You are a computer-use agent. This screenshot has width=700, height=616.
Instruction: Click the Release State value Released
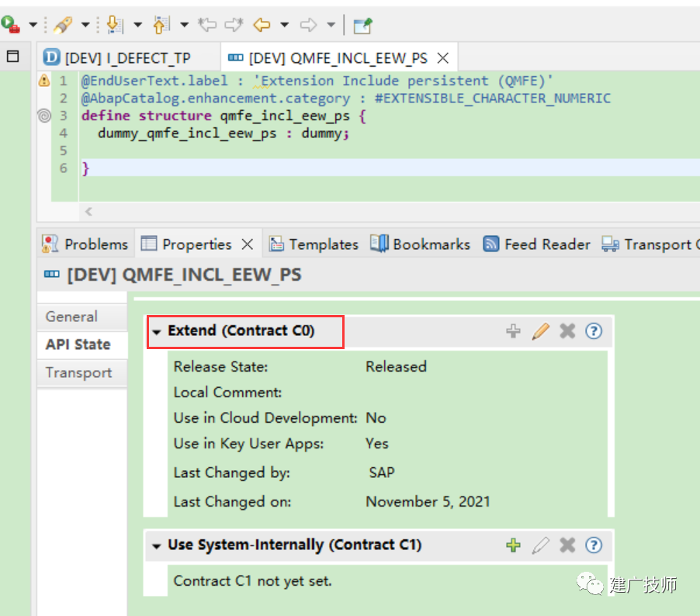[x=396, y=366]
